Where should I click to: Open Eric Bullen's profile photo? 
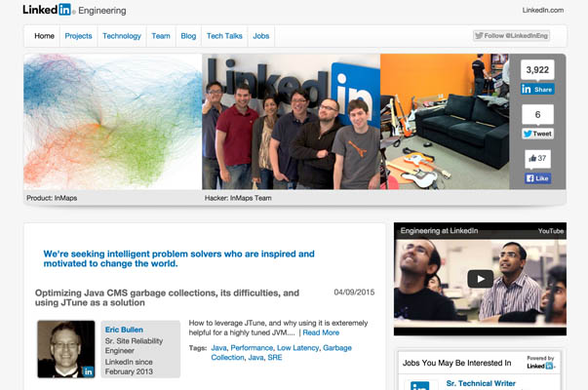coord(66,349)
